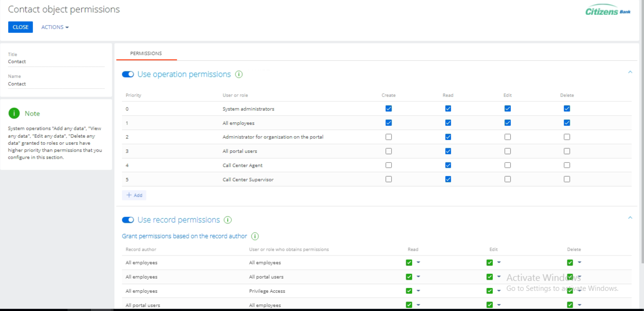Viewport: 644px width, 311px height.
Task: Click the Use record permissions heading
Action: point(178,220)
